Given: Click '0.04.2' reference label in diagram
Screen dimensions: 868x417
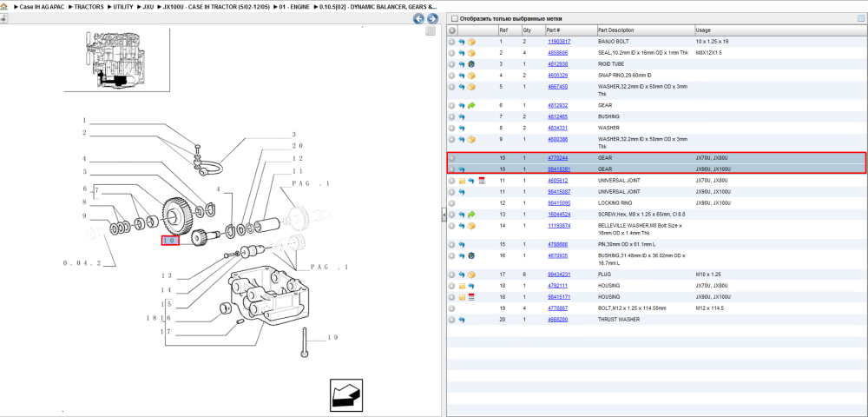Looking at the screenshot, I should pyautogui.click(x=82, y=263).
